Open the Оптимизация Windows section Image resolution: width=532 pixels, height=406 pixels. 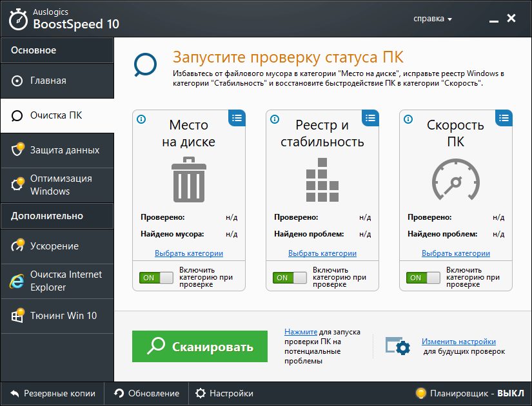(57, 185)
